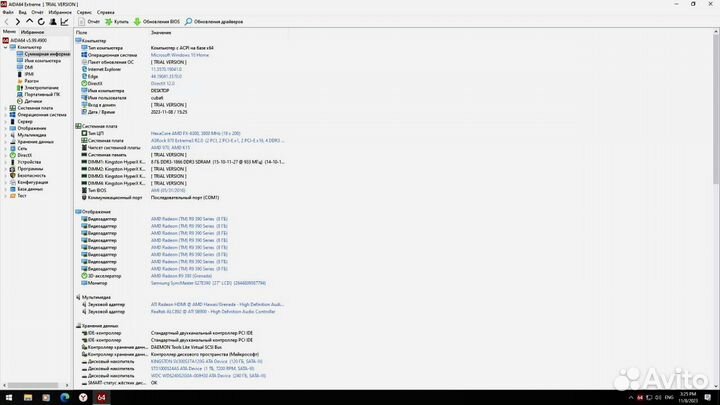Click the Samsung SyncMaster monitor link
This screenshot has width=720, height=405.
(208, 283)
